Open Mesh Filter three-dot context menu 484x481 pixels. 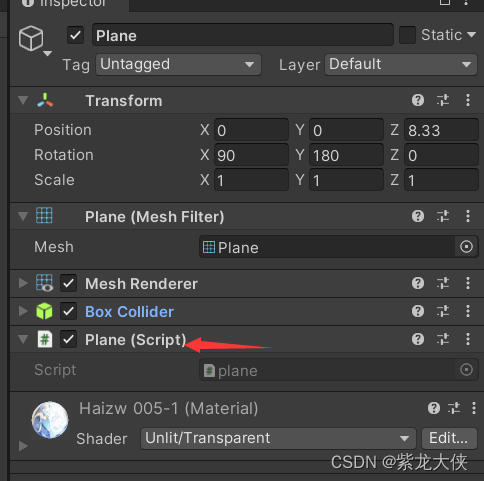[468, 216]
